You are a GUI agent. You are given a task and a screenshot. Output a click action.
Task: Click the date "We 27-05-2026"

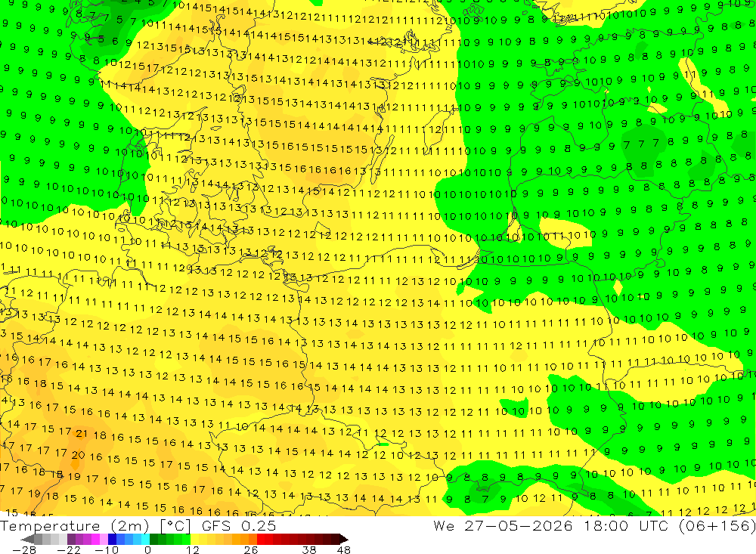tap(503, 525)
